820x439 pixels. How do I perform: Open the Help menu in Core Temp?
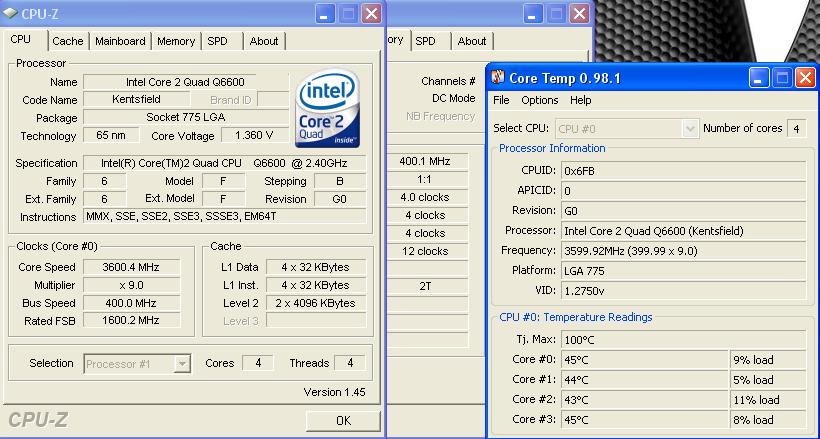pyautogui.click(x=580, y=100)
